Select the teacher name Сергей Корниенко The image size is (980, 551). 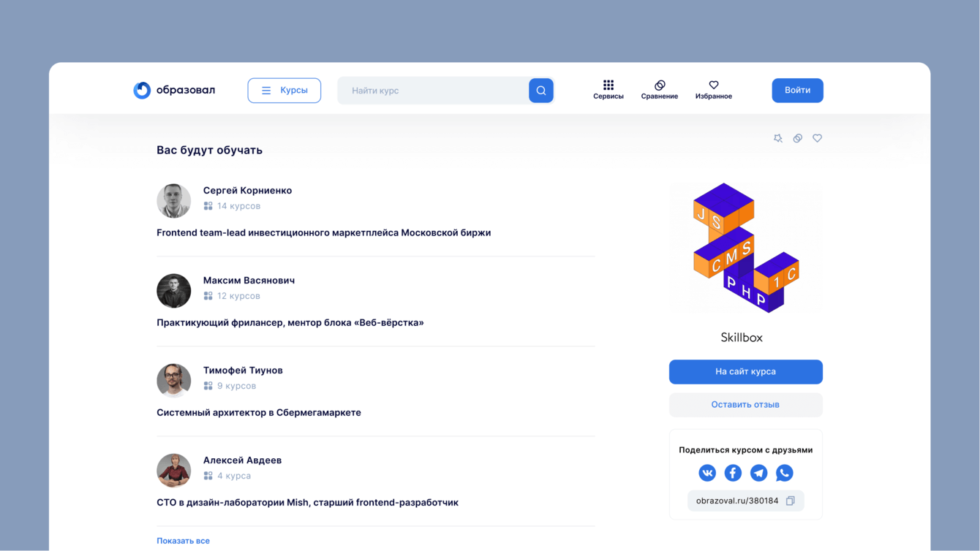(247, 191)
